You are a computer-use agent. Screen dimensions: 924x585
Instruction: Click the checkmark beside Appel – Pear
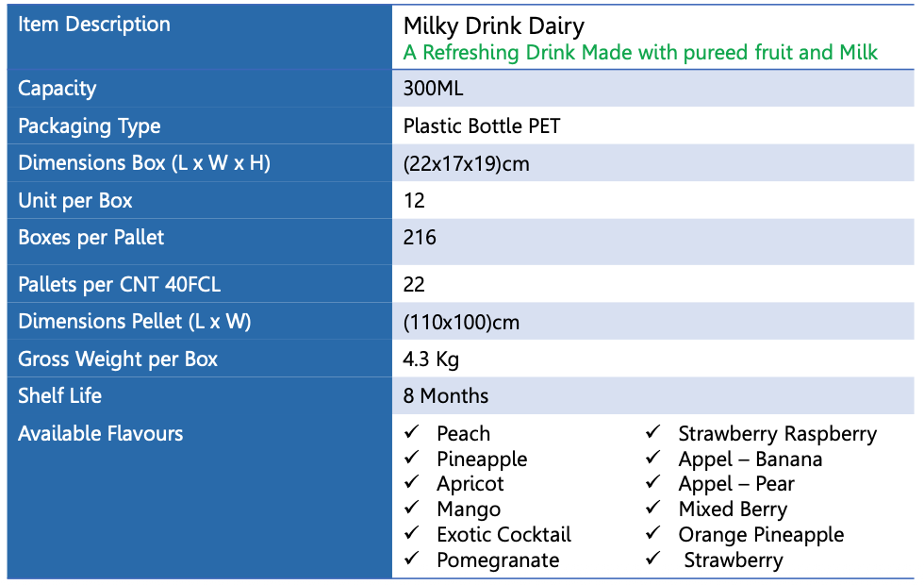652,482
